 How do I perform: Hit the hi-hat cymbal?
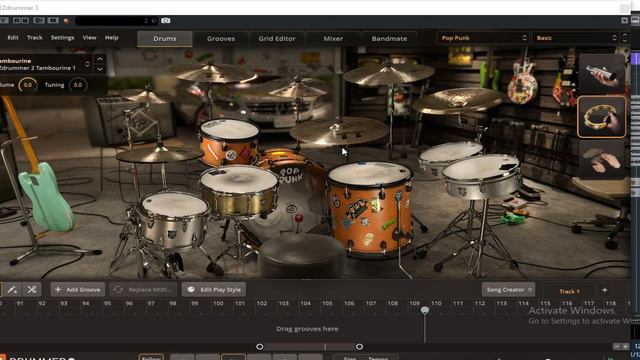coord(158,155)
